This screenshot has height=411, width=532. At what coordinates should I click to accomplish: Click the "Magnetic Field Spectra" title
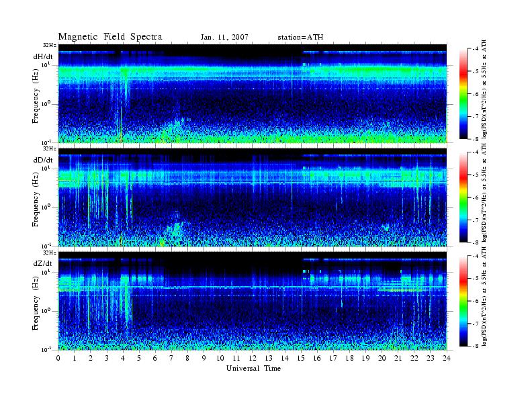pos(110,37)
